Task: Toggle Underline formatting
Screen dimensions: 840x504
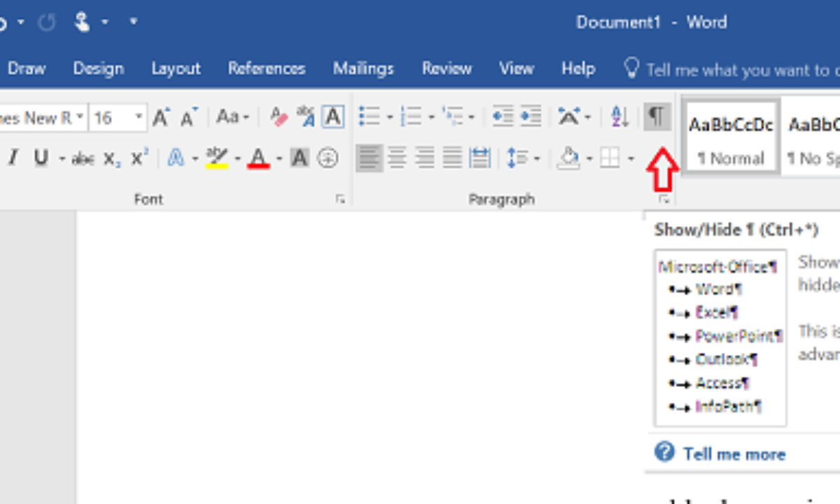Action: pyautogui.click(x=41, y=159)
